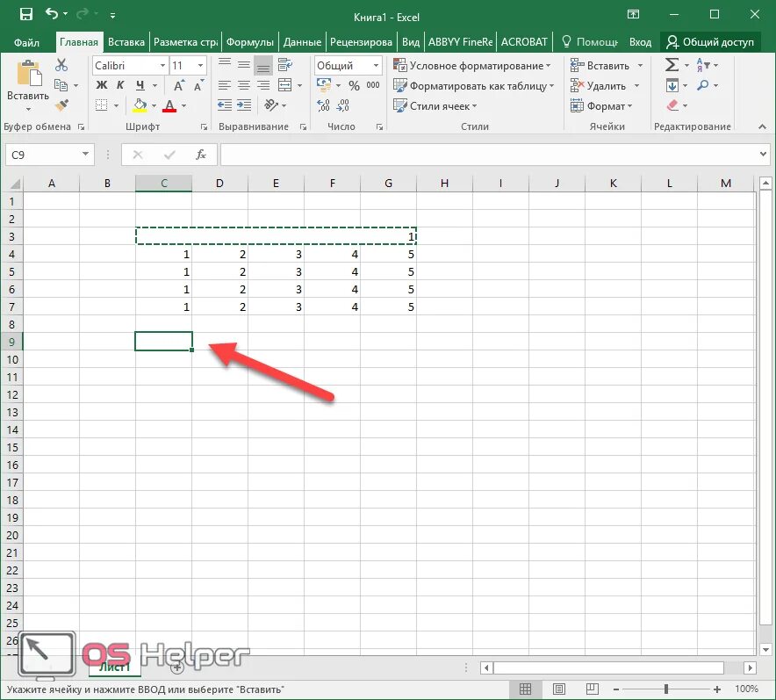Viewport: 776px width, 700px height.
Task: Click the Format Painter brush icon
Action: pyautogui.click(x=61, y=105)
